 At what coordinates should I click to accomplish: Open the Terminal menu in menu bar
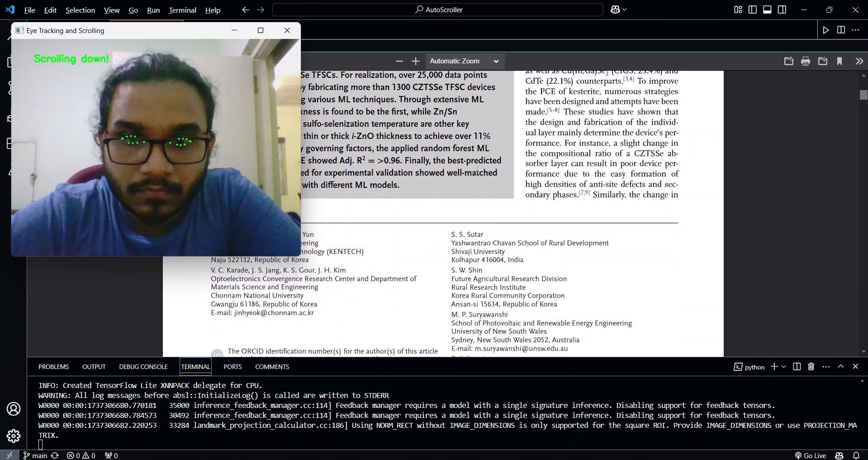click(182, 10)
